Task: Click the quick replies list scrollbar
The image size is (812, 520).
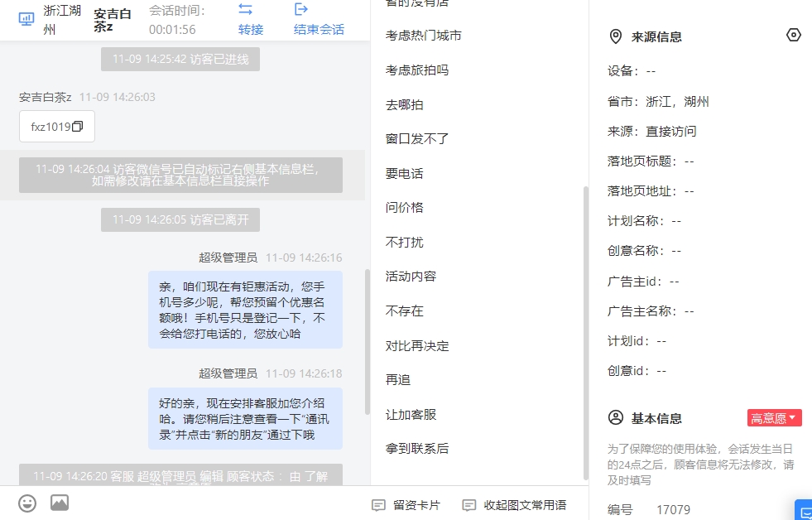Action: coord(586,333)
